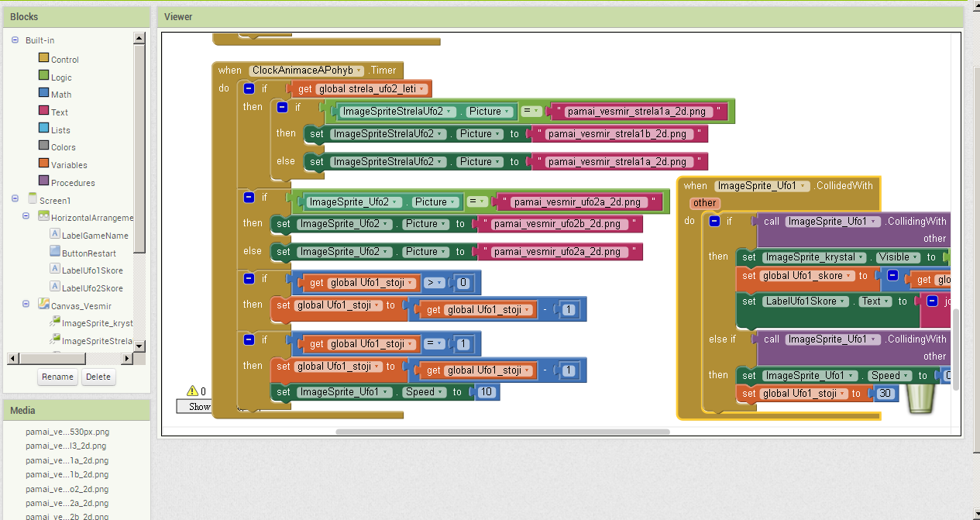Image resolution: width=980 pixels, height=520 pixels.
Task: Click the Delete button
Action: pos(98,377)
